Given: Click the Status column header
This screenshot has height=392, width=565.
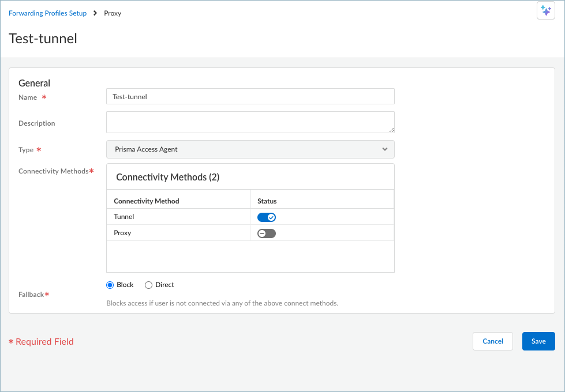Looking at the screenshot, I should [x=267, y=201].
